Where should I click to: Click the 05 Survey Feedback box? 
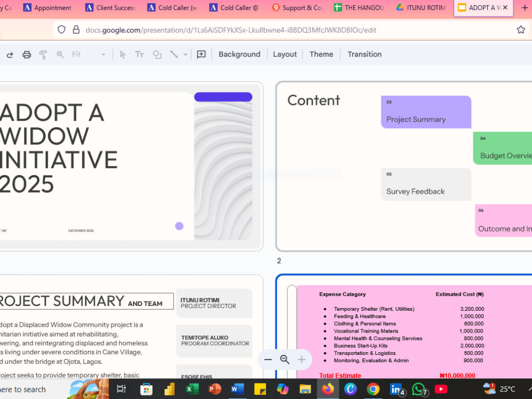click(x=426, y=184)
